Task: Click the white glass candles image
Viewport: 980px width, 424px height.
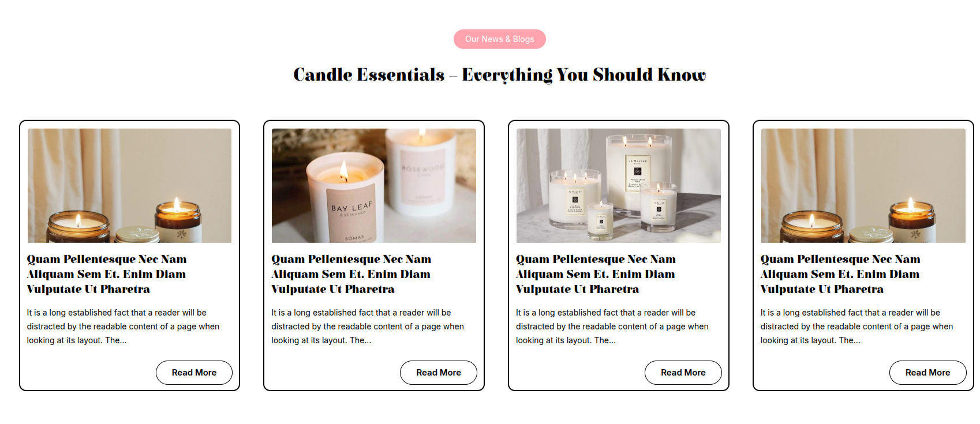Action: [x=619, y=186]
